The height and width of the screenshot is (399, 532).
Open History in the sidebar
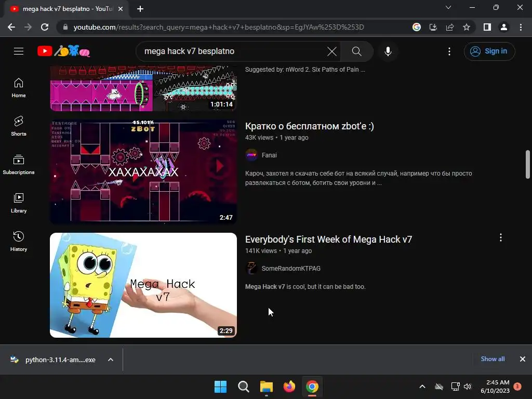[x=19, y=241]
